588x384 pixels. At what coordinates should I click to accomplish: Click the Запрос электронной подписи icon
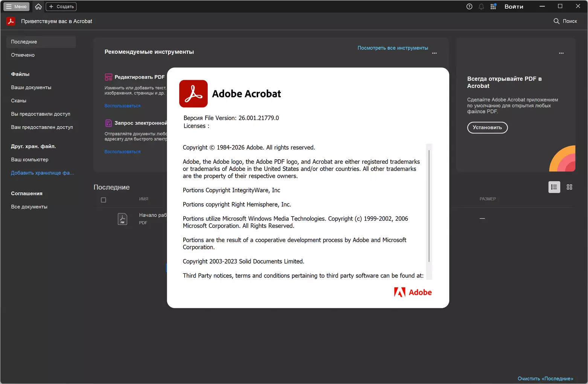coord(108,123)
